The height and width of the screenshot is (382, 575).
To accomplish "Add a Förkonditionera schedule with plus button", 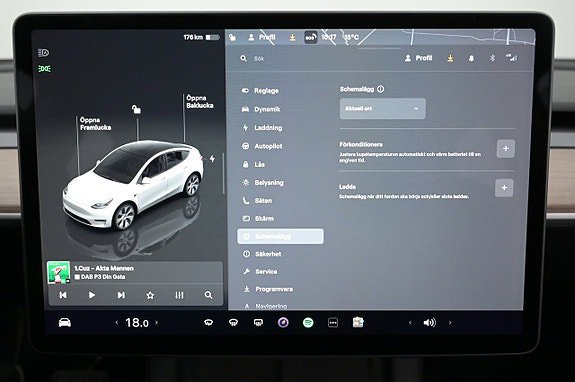I will [506, 148].
